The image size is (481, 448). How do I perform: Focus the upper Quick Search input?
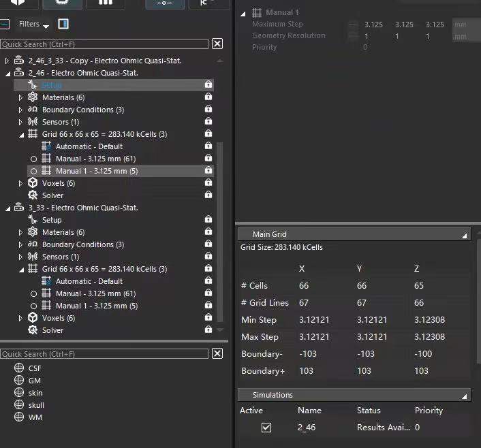pyautogui.click(x=104, y=44)
